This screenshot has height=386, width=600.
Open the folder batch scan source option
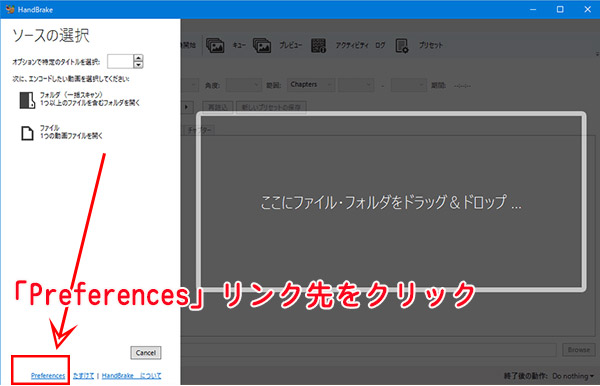pos(80,99)
